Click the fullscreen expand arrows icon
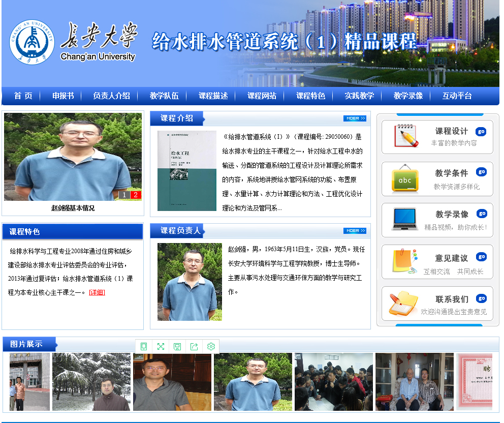Viewport: 504px width, 423px height. tap(161, 346)
